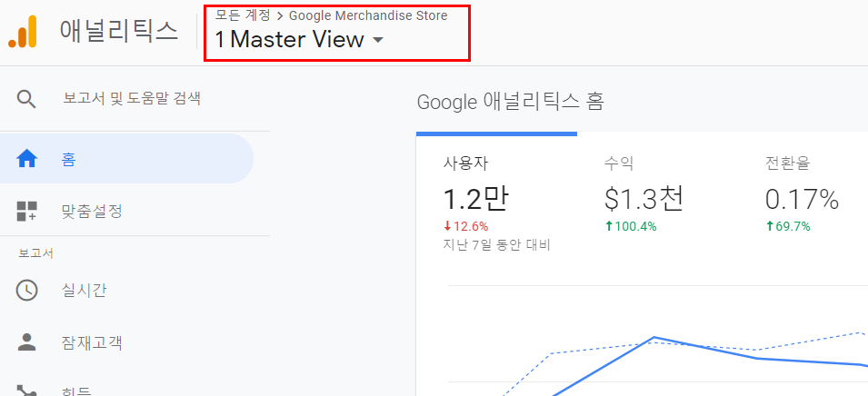The image size is (868, 396).
Task: Click the search magnifier icon
Action: [26, 100]
